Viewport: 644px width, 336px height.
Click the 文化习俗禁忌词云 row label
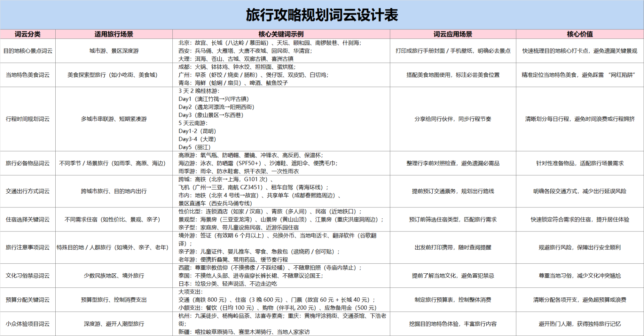28,276
